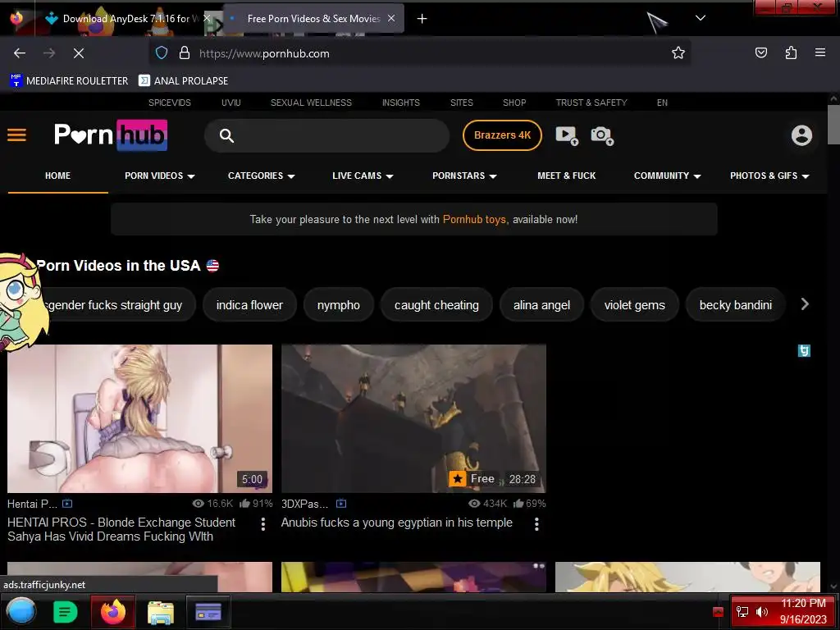Screen dimensions: 840x630
Task: Open the orange site hamburger menu
Action: (x=16, y=135)
